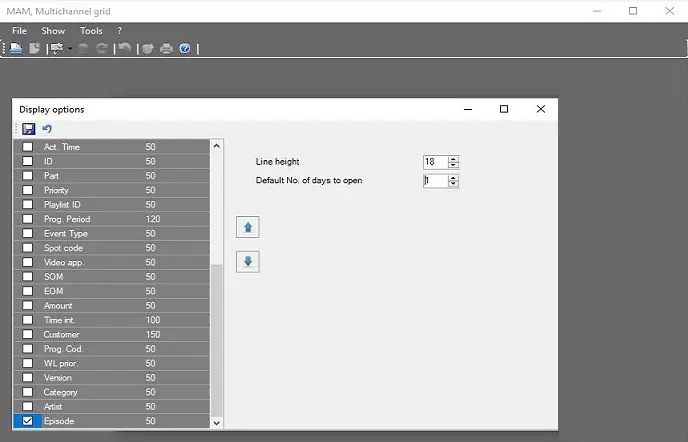
Task: Decrease default number of days with down spinner
Action: click(x=453, y=184)
